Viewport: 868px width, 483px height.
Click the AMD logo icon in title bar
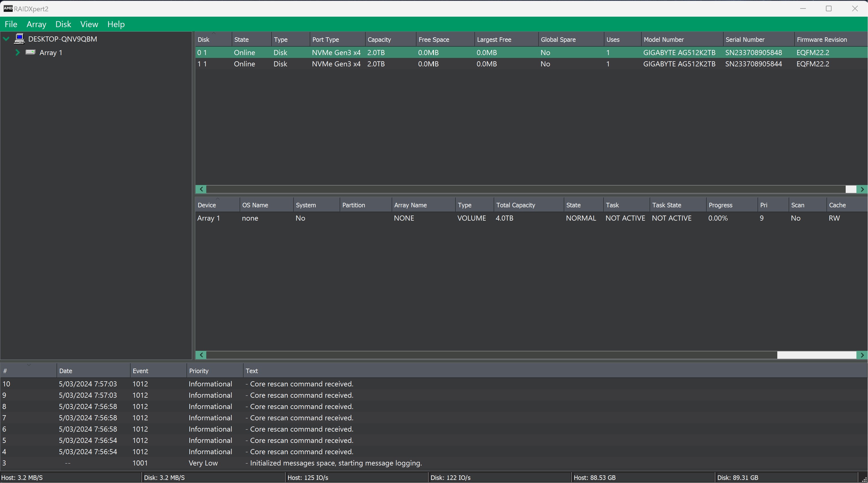pos(8,8)
